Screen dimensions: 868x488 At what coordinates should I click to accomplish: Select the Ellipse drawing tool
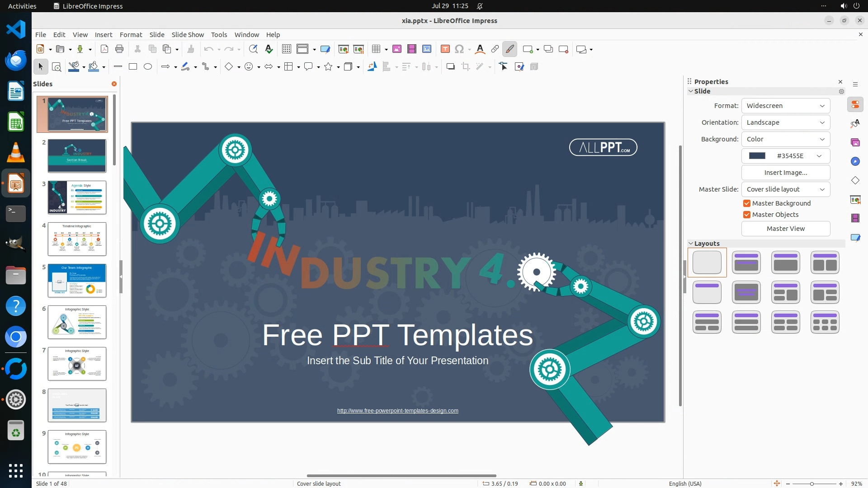(x=148, y=67)
